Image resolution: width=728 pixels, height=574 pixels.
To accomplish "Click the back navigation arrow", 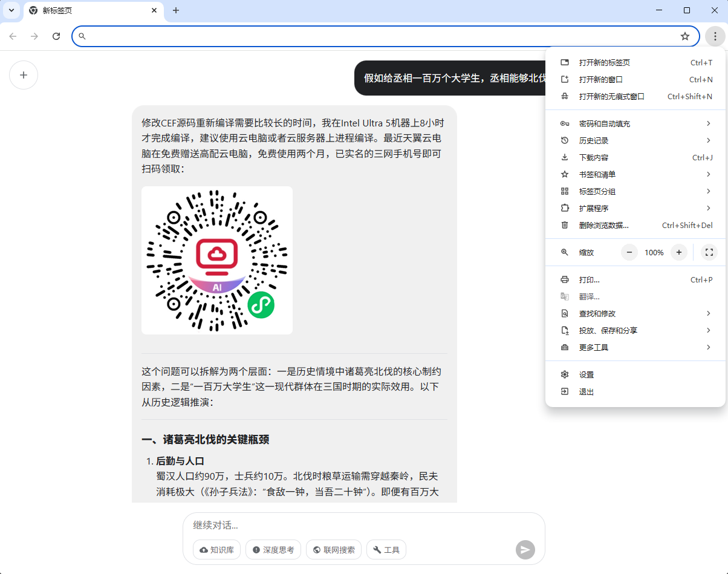I will point(13,36).
